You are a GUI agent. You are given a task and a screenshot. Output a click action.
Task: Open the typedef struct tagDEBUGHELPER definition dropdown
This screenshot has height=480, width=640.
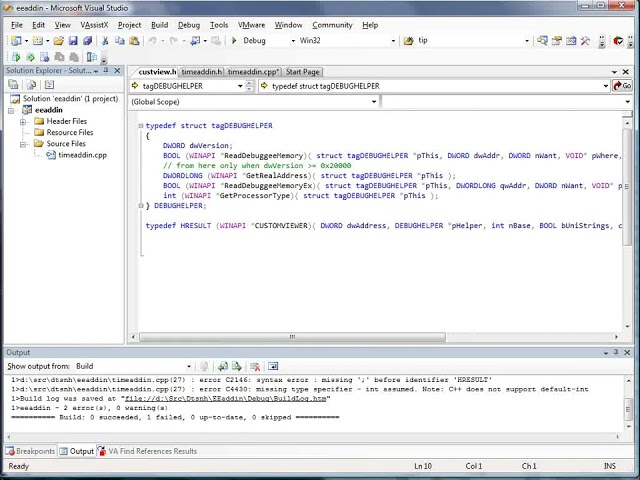[606, 86]
